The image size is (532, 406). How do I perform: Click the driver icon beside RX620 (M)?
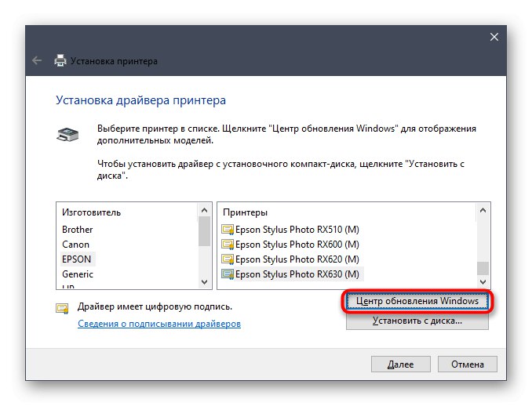(x=228, y=259)
